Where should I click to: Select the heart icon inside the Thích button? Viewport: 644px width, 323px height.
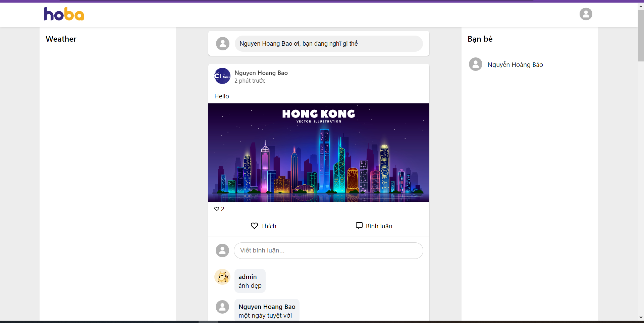[x=254, y=226]
